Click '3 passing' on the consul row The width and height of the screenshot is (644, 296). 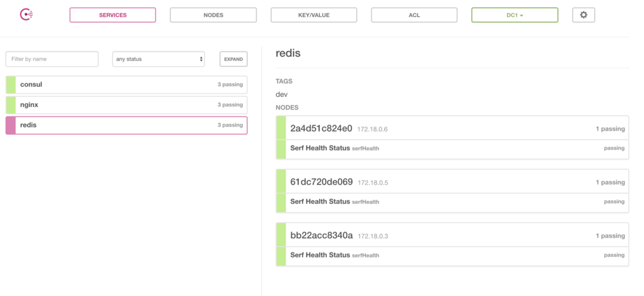(230, 84)
